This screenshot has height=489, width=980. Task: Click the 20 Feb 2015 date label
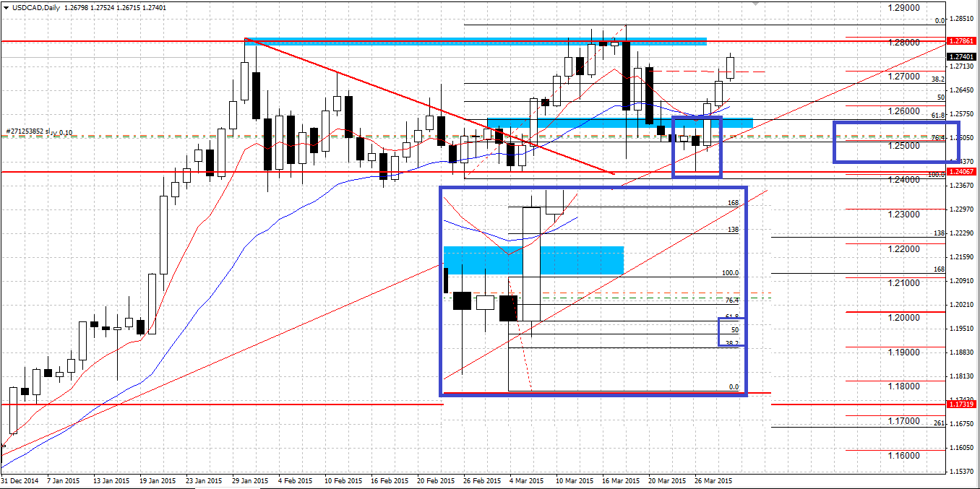pyautogui.click(x=437, y=480)
